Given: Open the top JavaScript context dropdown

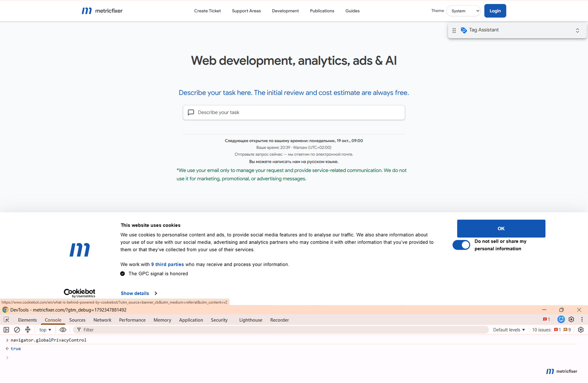Looking at the screenshot, I should pos(45,330).
